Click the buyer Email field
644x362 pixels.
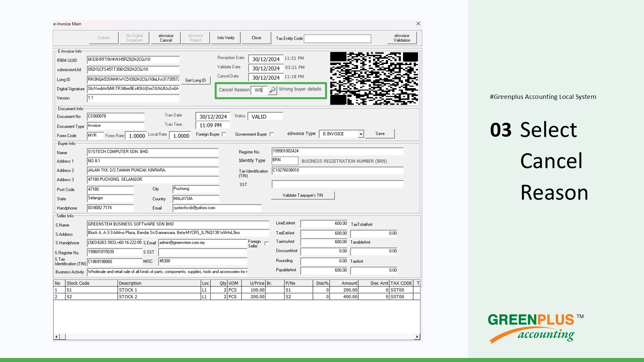217,208
